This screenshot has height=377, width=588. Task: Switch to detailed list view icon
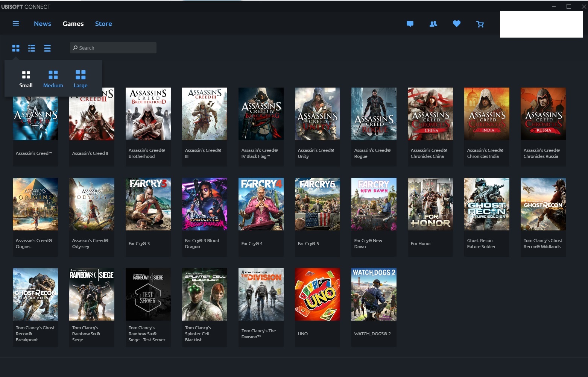click(x=32, y=48)
